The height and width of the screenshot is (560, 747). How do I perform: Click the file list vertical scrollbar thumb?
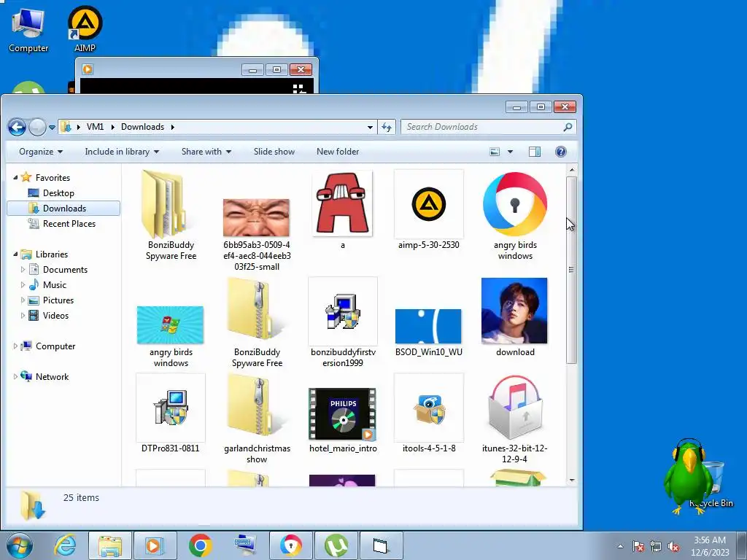[x=572, y=270]
